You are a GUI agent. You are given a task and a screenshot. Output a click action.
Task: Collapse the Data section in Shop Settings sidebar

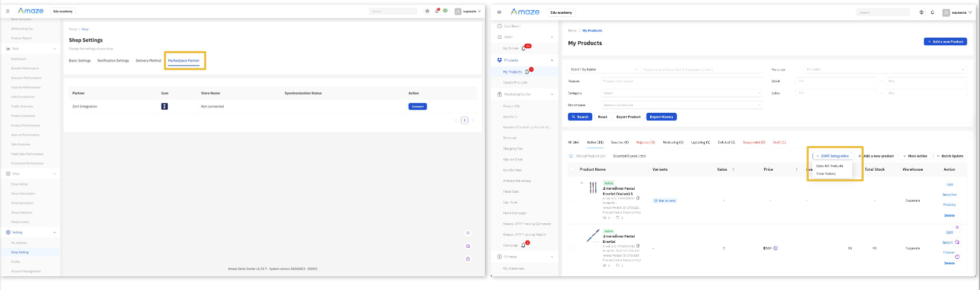click(55, 48)
